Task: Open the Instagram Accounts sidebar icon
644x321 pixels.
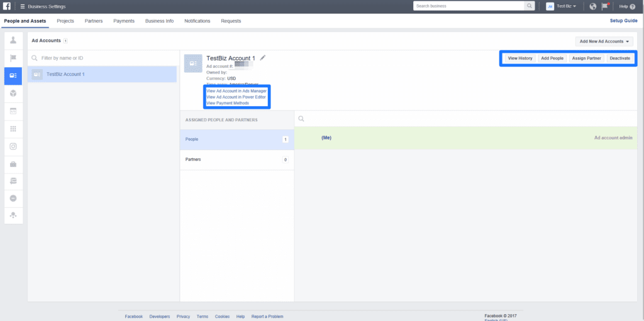Action: pos(13,146)
